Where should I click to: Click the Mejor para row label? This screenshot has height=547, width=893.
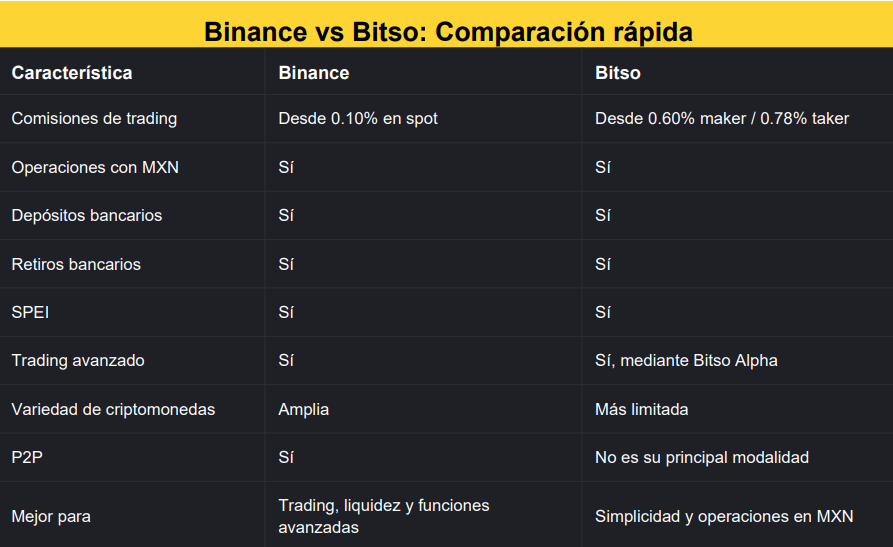pyautogui.click(x=51, y=517)
